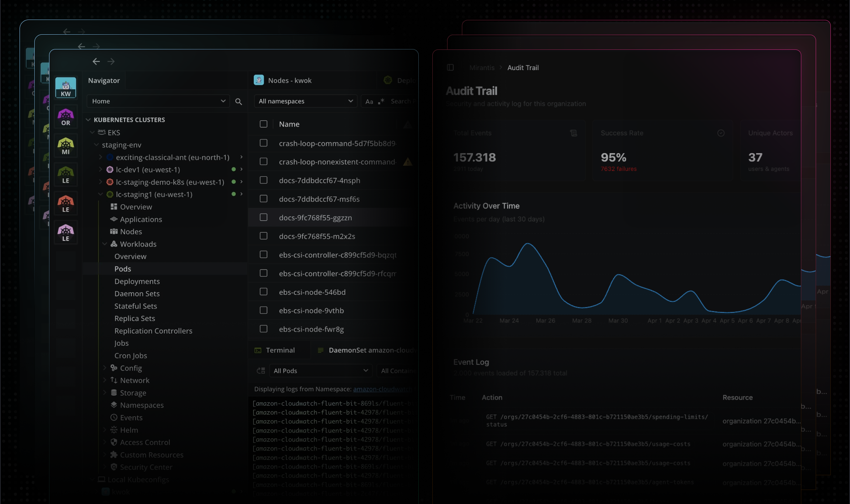The image size is (850, 504).
Task: Click the Success Rate check icon
Action: click(721, 133)
